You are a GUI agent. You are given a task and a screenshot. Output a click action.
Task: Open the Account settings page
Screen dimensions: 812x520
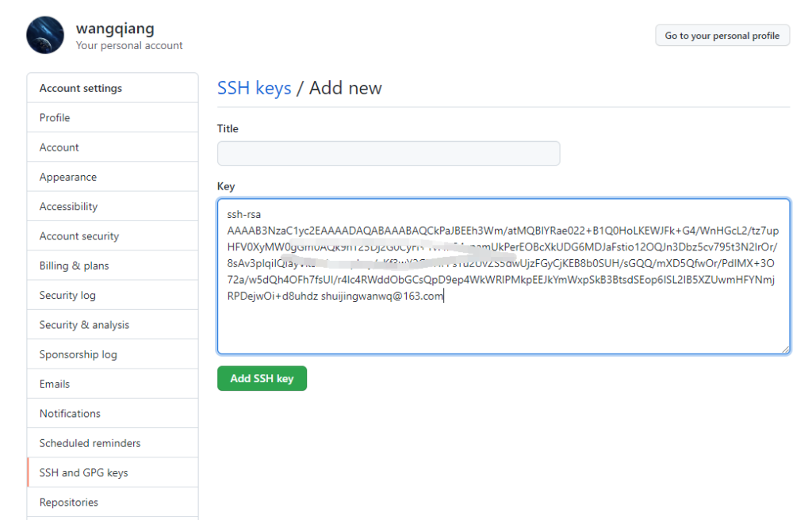coord(59,147)
